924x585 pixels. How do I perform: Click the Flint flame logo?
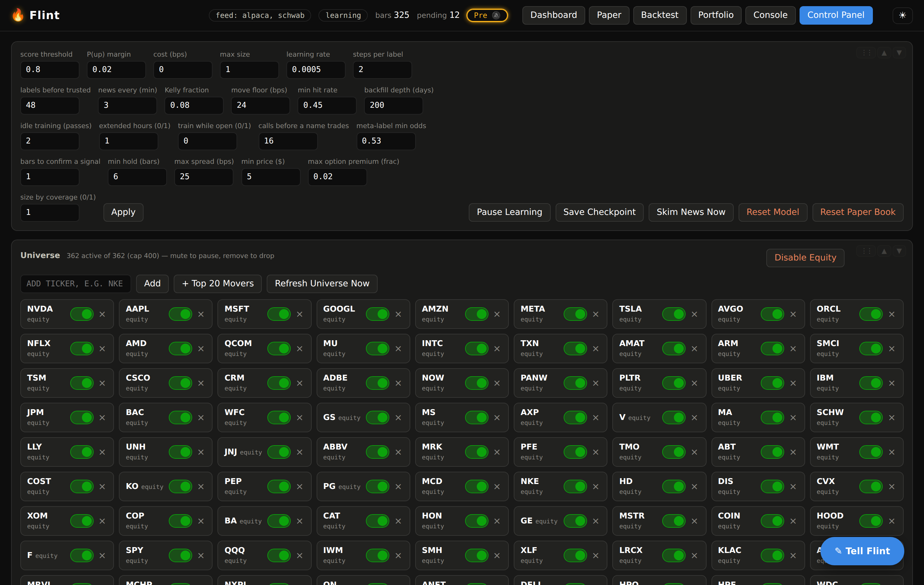point(18,15)
